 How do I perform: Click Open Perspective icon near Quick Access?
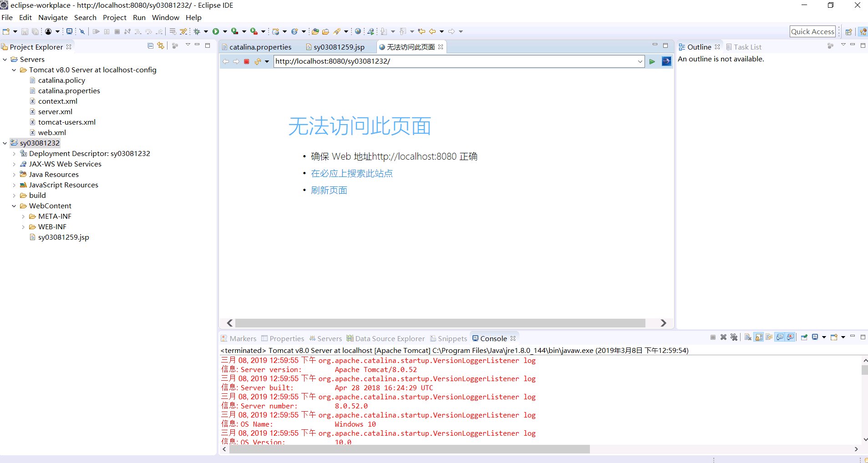point(848,31)
